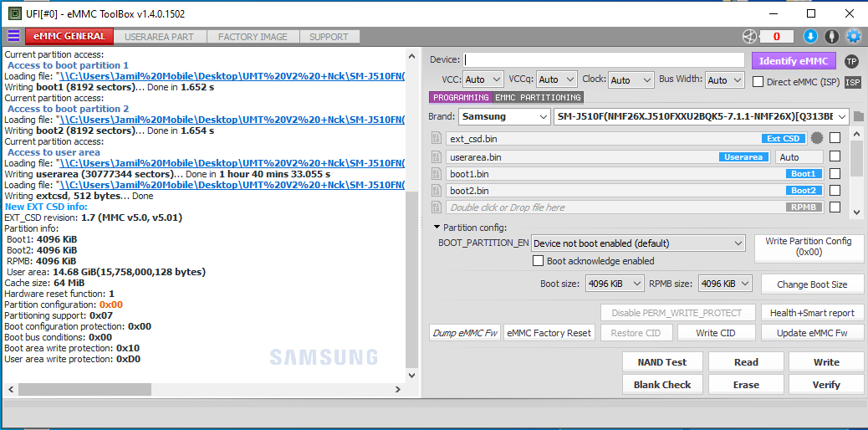Click the binary file icon for userarea.bin
This screenshot has width=868, height=430.
coord(437,156)
